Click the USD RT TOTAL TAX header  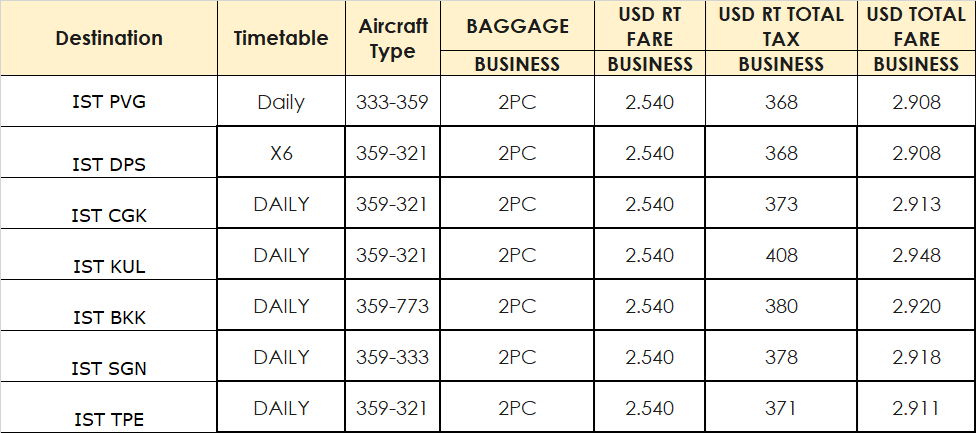[781, 26]
